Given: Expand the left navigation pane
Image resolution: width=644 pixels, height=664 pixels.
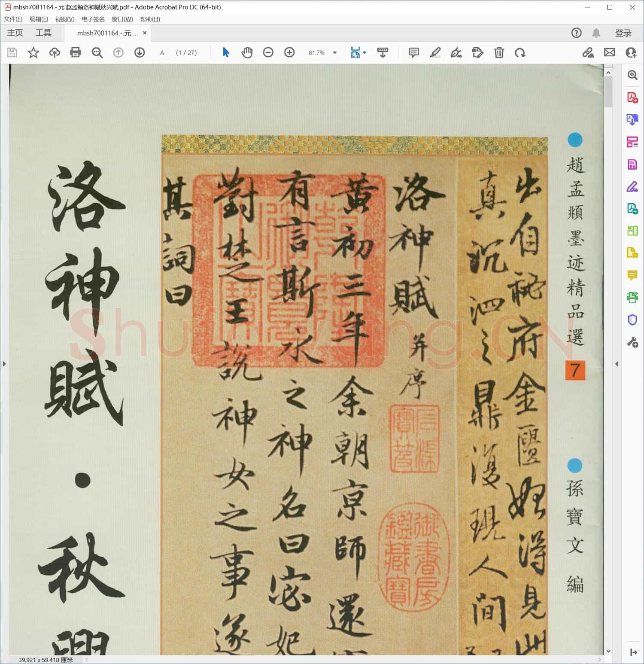Looking at the screenshot, I should click(x=4, y=364).
